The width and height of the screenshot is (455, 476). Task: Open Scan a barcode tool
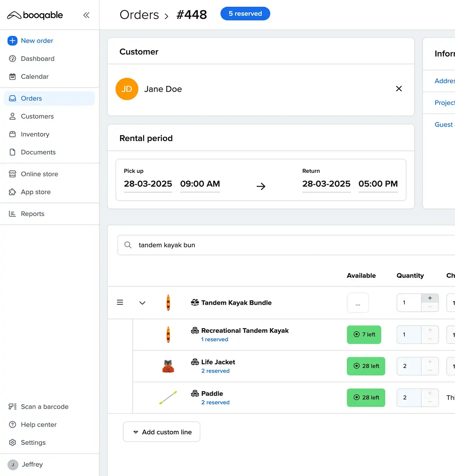pyautogui.click(x=44, y=406)
